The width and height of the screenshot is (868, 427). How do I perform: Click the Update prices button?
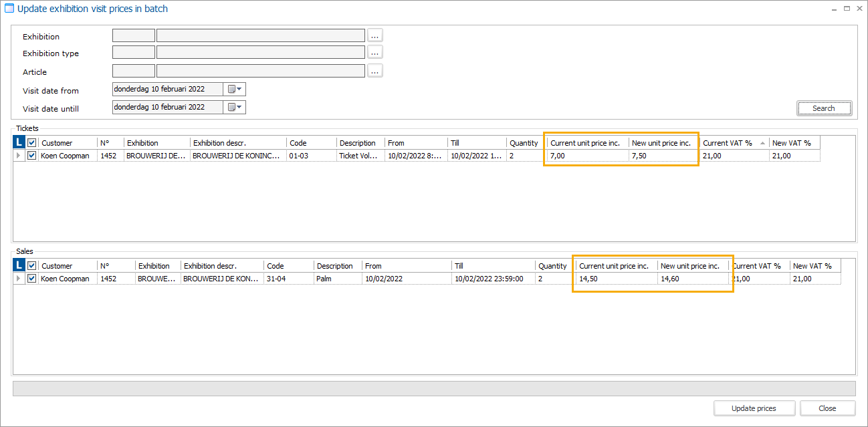(x=754, y=408)
